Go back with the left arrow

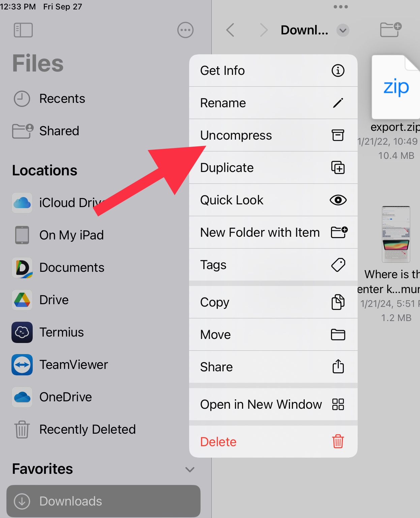[x=230, y=30]
